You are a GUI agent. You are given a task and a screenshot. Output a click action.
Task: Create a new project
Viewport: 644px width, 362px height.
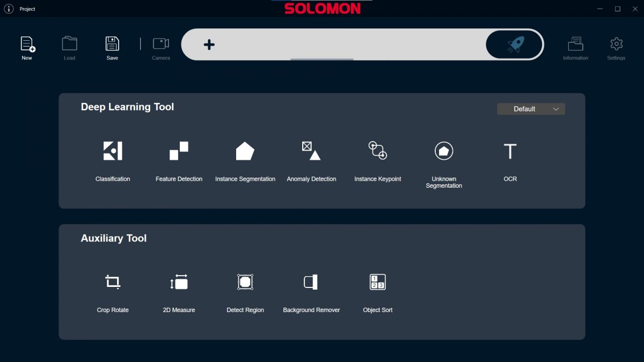coord(27,47)
